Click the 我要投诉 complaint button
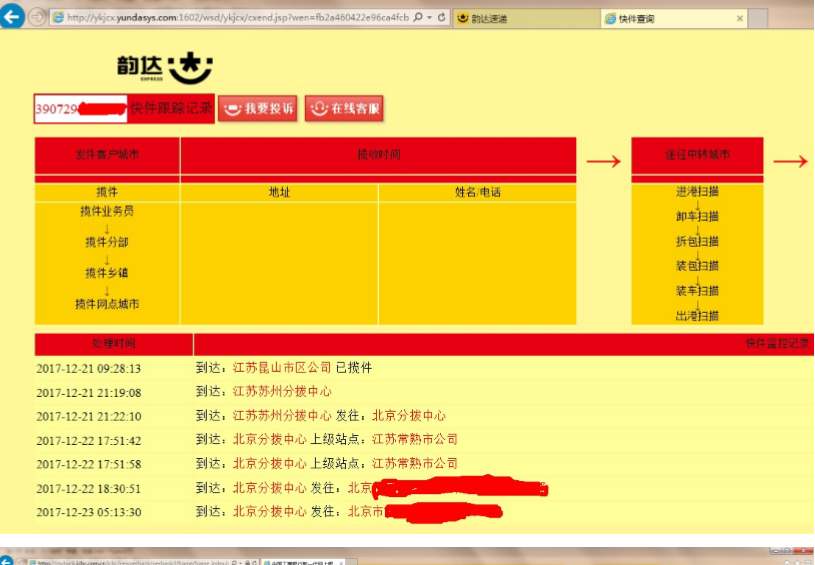 [258, 109]
